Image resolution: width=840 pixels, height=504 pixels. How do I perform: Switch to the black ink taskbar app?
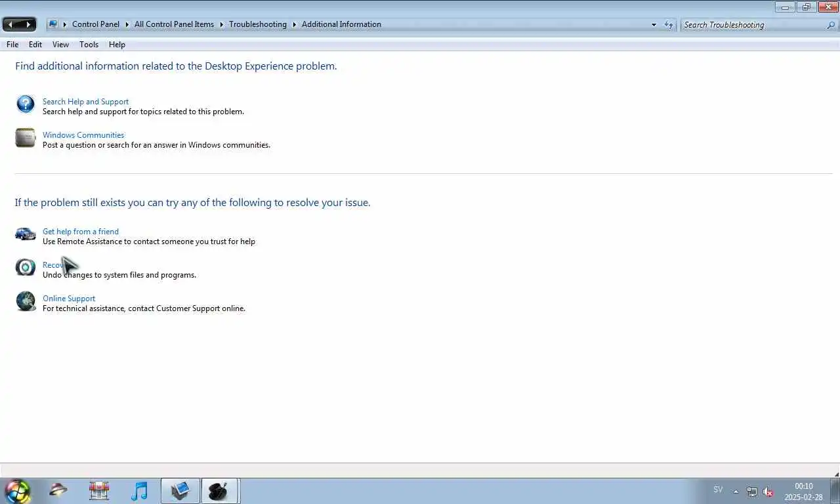[219, 491]
